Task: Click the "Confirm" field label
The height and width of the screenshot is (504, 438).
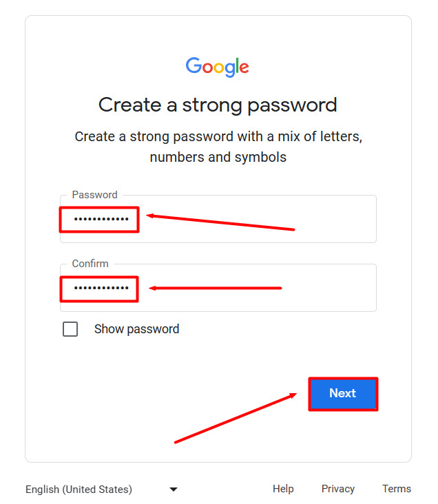Action: tap(90, 264)
